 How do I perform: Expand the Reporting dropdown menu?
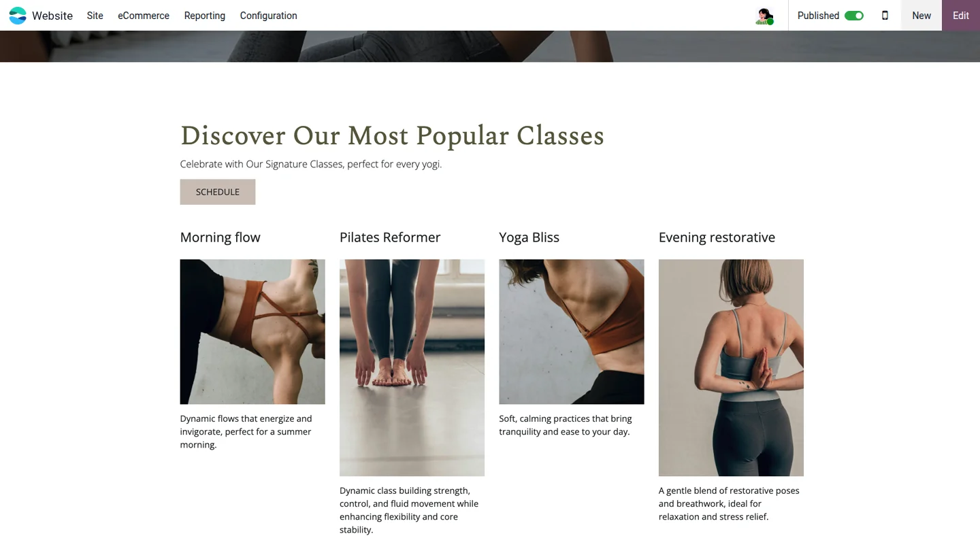(205, 16)
